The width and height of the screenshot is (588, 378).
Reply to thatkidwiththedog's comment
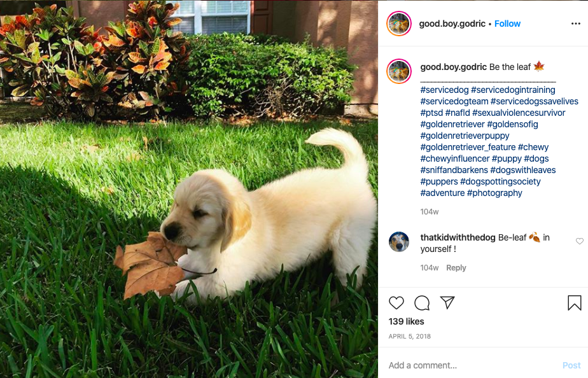(x=456, y=268)
